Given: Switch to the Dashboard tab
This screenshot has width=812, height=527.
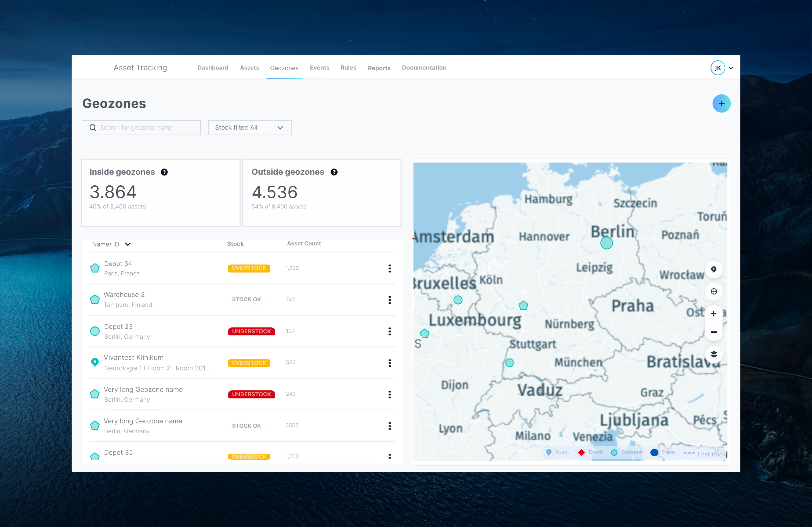Looking at the screenshot, I should (213, 68).
